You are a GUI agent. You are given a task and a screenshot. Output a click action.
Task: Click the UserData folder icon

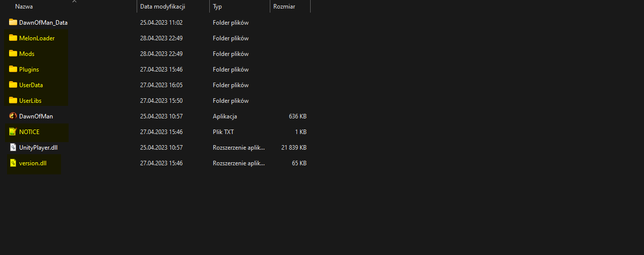pyautogui.click(x=13, y=85)
